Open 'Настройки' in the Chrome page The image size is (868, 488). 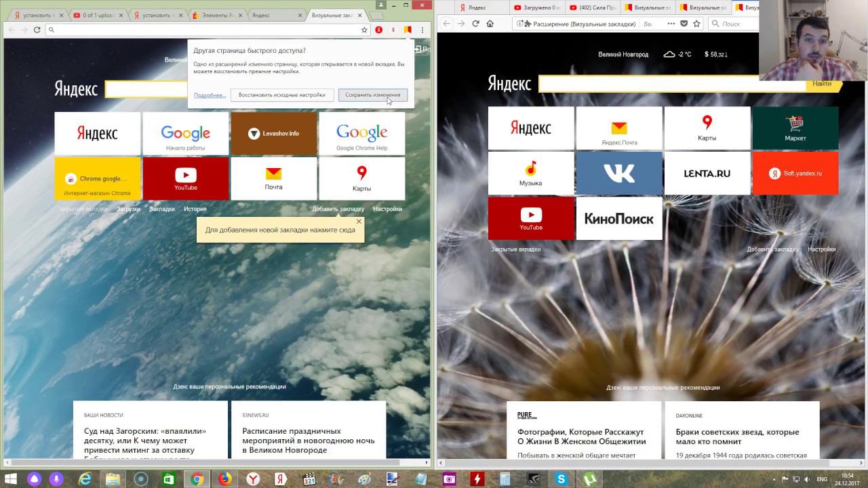point(387,209)
